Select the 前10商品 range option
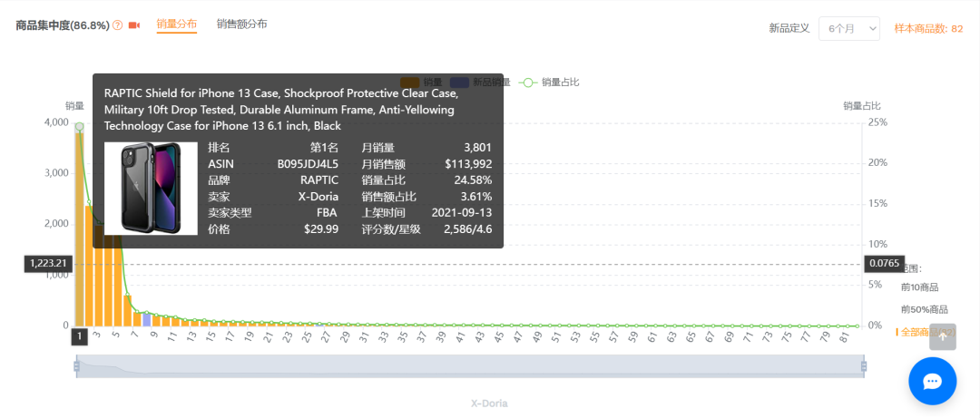This screenshot has width=980, height=418. coord(924,287)
